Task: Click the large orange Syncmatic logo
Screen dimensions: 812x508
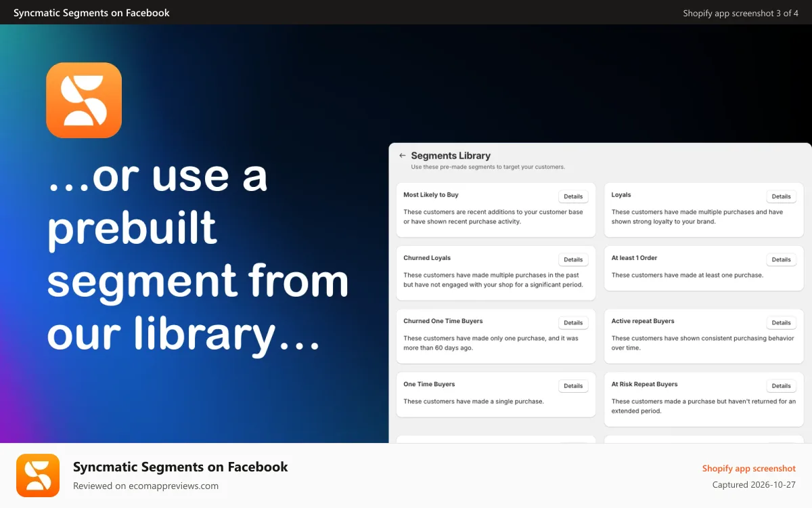Action: tap(84, 100)
